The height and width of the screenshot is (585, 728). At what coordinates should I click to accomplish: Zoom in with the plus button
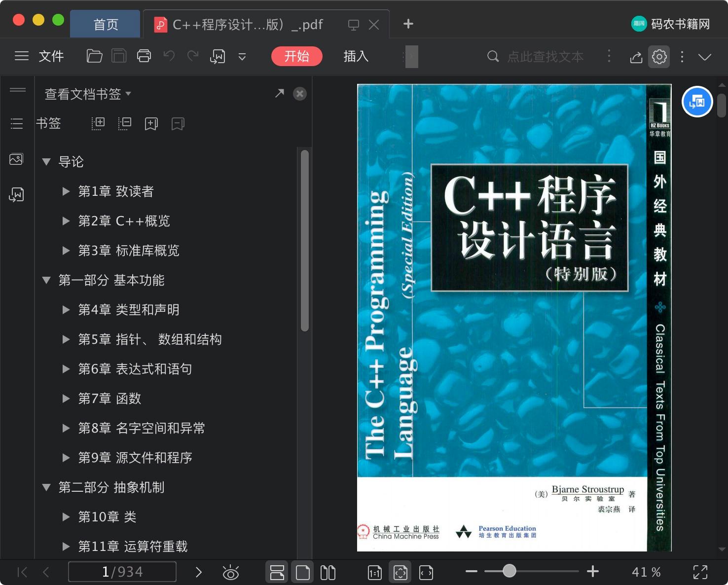pos(593,571)
